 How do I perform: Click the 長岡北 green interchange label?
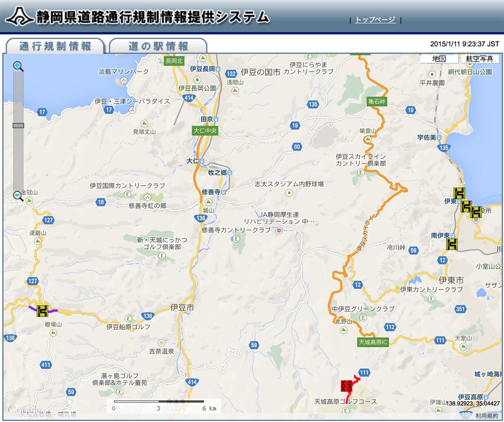pos(174,61)
